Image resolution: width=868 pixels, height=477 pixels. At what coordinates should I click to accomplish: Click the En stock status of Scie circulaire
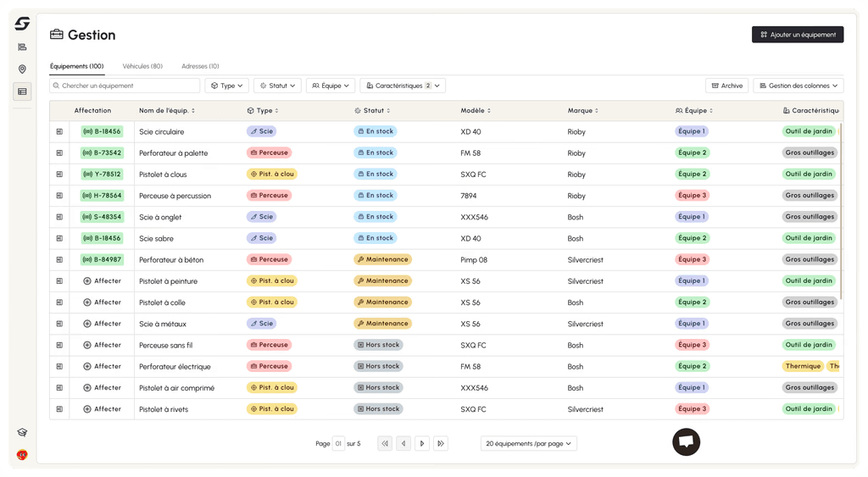(x=376, y=131)
